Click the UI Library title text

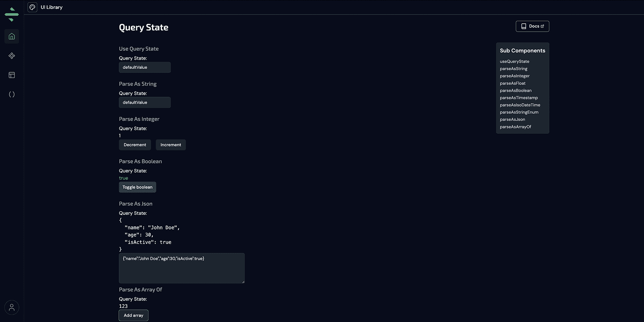point(52,7)
